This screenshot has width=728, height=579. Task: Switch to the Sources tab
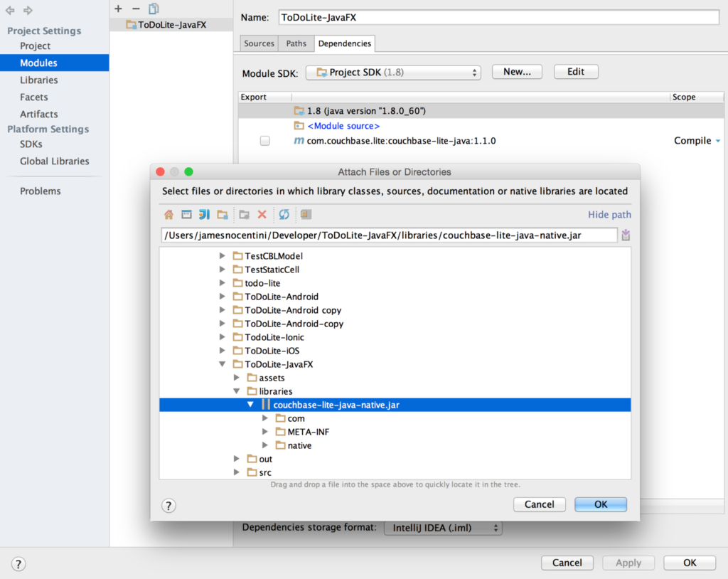(x=259, y=43)
